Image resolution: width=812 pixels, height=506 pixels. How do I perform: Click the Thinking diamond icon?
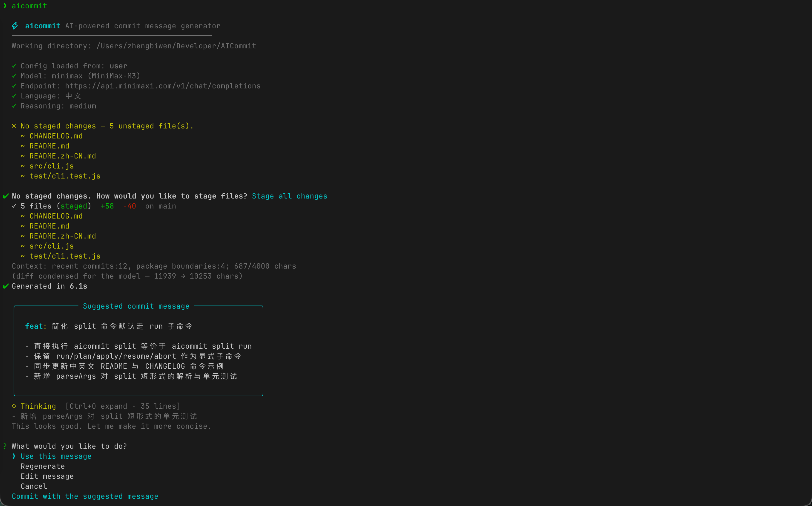click(14, 406)
